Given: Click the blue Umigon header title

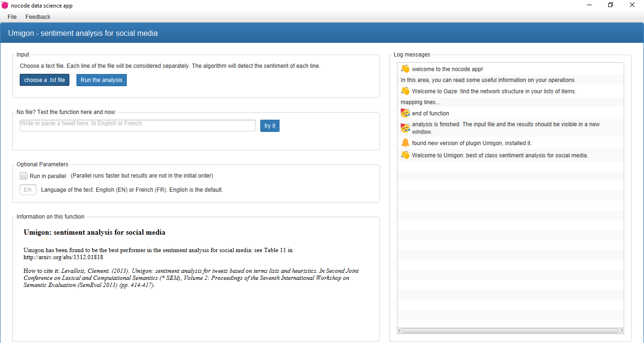Looking at the screenshot, I should coord(83,33).
